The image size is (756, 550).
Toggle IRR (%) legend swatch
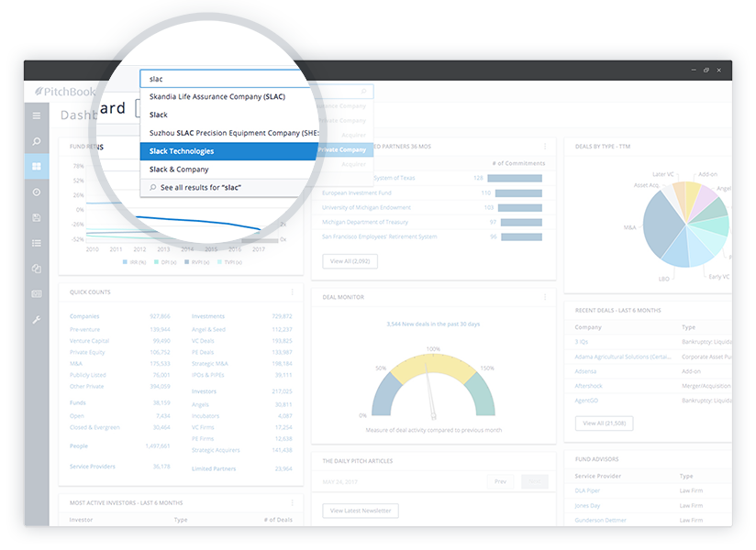[125, 262]
